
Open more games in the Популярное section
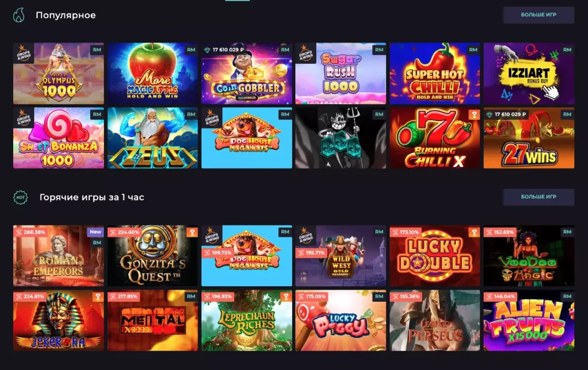coord(539,15)
